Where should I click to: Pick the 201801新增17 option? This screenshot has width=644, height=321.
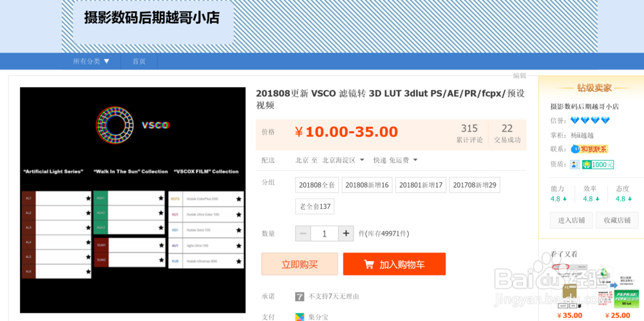421,185
